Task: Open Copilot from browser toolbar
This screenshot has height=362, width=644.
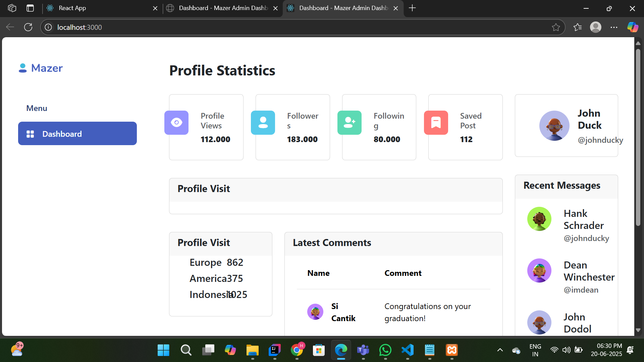Action: (x=633, y=27)
